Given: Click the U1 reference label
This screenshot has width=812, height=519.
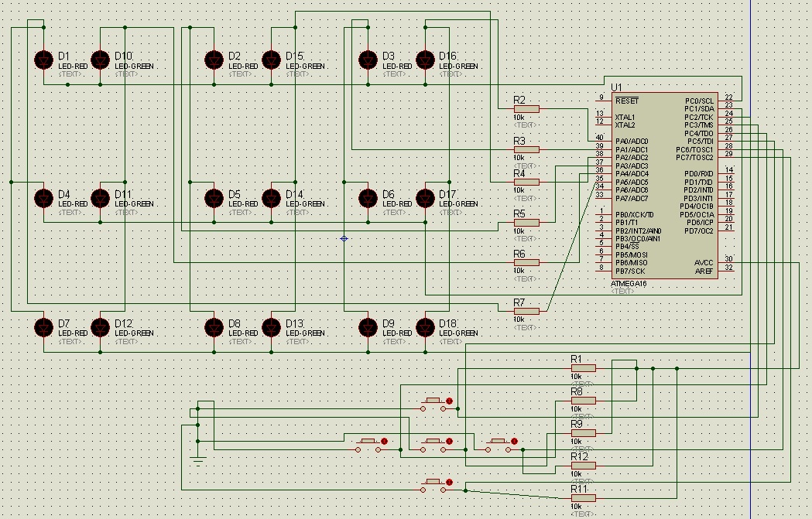Looking at the screenshot, I should pyautogui.click(x=616, y=87).
